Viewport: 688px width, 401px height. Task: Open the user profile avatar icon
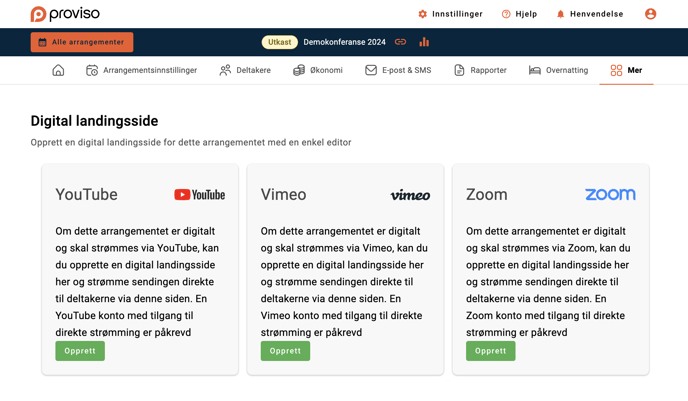(x=650, y=14)
